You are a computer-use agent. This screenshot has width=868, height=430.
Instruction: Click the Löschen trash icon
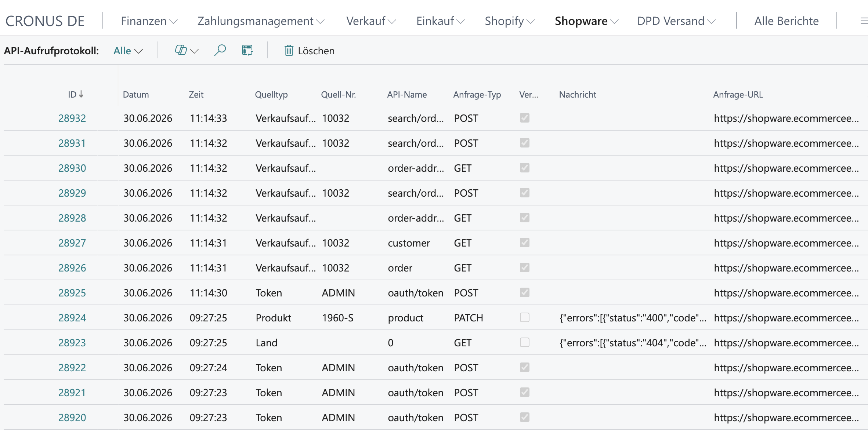coord(289,51)
